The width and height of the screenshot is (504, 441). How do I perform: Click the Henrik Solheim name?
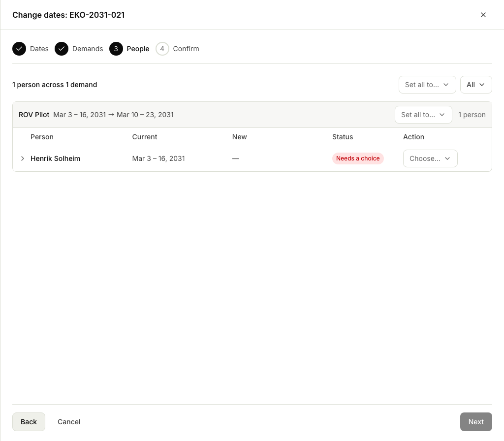click(x=55, y=158)
